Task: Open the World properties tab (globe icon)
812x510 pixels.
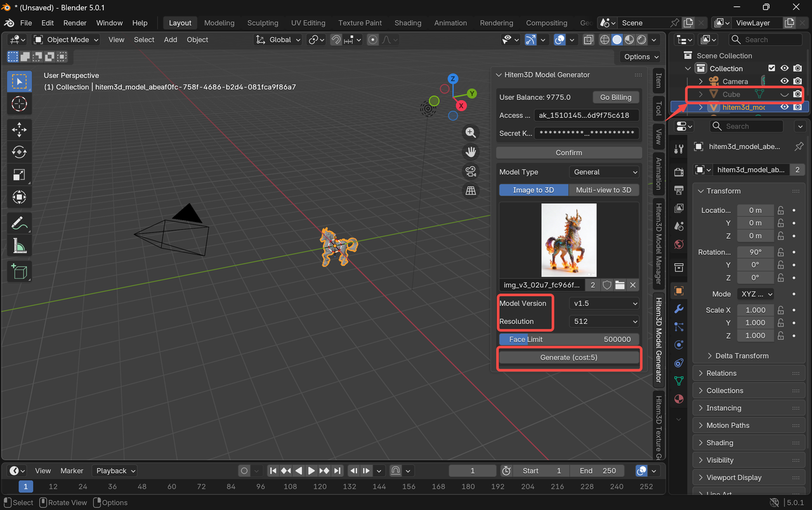Action: (678, 244)
